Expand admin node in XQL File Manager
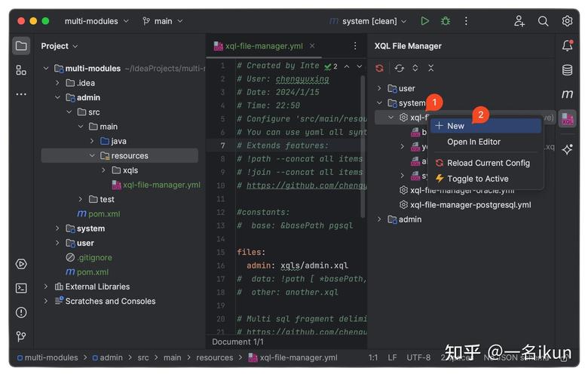The width and height of the screenshot is (588, 377). tap(379, 219)
